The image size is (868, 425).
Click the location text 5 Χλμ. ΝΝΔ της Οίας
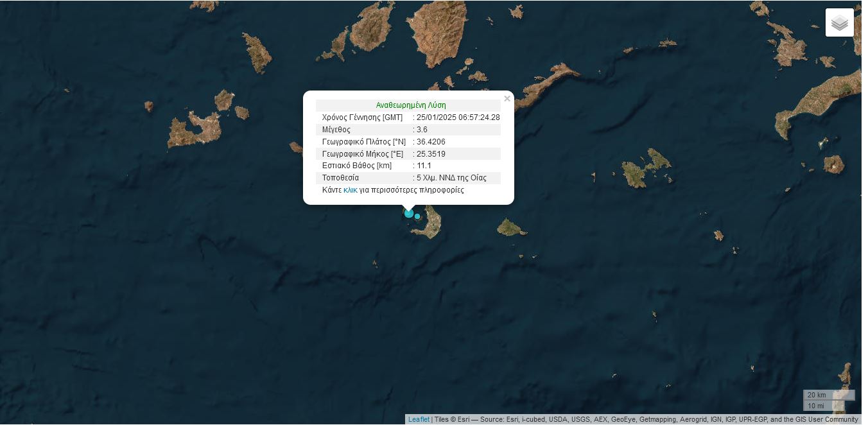click(x=451, y=178)
